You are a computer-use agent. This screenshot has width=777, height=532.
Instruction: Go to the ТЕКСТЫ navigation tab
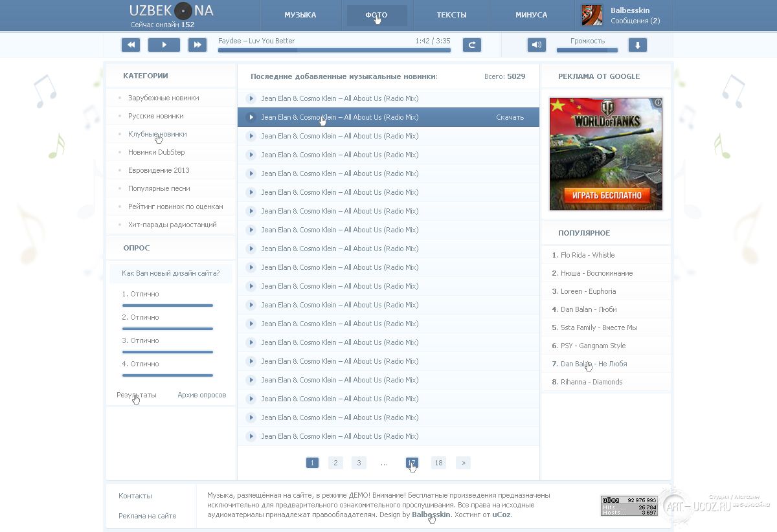click(x=451, y=15)
